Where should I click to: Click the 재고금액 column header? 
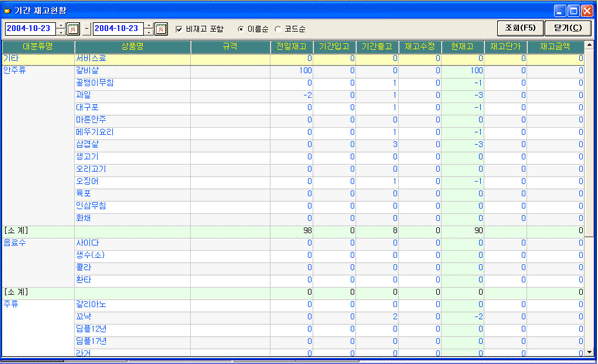(x=555, y=47)
